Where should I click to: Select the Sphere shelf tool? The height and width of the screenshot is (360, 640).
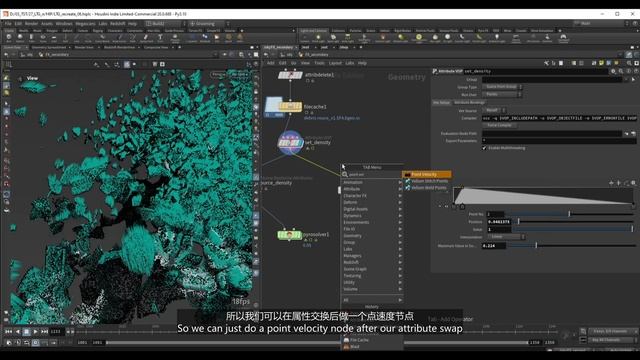coord(20,38)
